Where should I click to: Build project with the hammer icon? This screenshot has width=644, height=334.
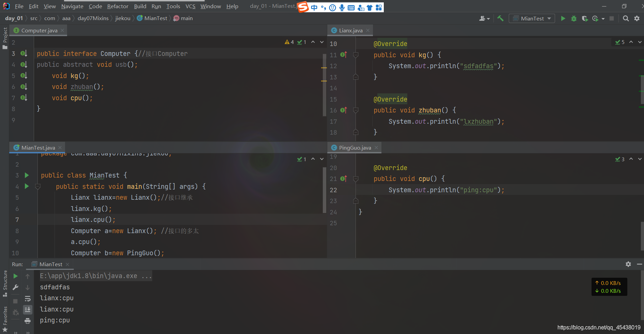tap(500, 18)
